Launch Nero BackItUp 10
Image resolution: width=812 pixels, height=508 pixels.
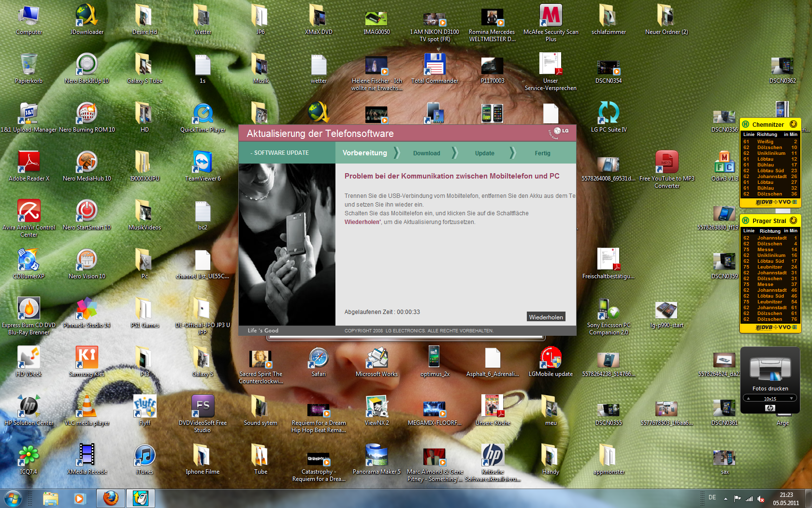coord(87,68)
